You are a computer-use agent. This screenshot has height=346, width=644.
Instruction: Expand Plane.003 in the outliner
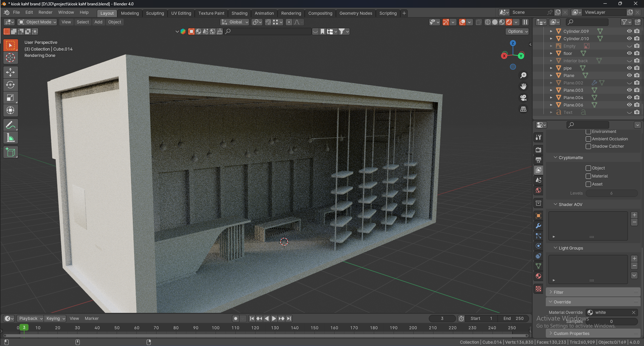point(551,90)
